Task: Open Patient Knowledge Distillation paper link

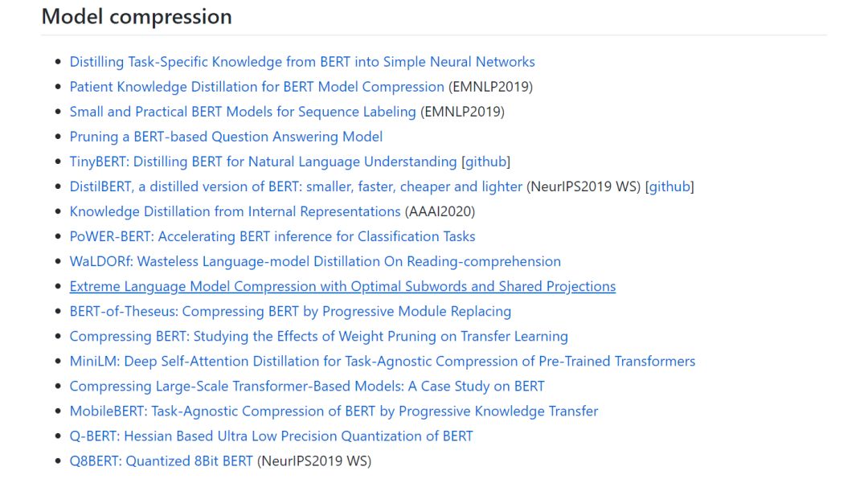Action: (256, 87)
